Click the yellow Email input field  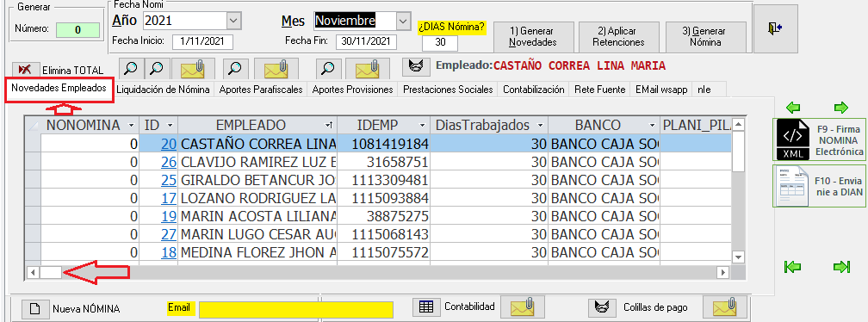click(x=295, y=309)
